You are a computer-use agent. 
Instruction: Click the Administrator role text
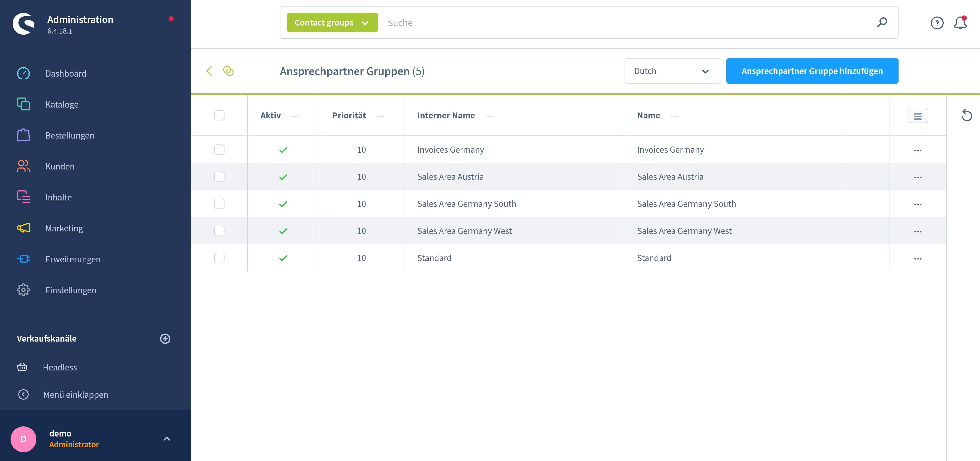[74, 444]
